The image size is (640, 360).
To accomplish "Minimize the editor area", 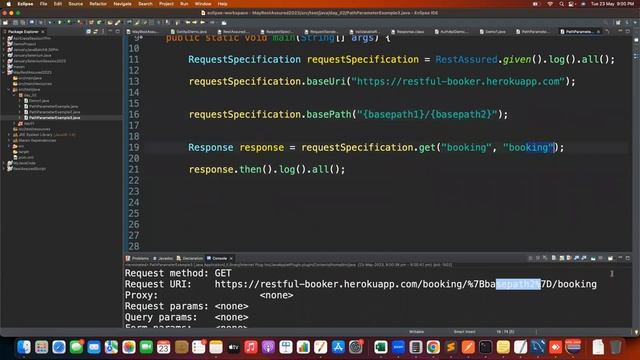I will 620,31.
